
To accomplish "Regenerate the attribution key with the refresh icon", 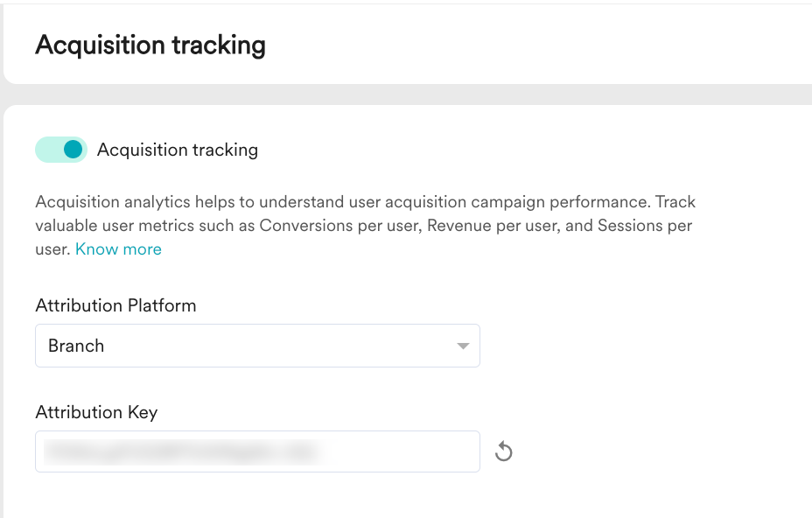I will (503, 451).
